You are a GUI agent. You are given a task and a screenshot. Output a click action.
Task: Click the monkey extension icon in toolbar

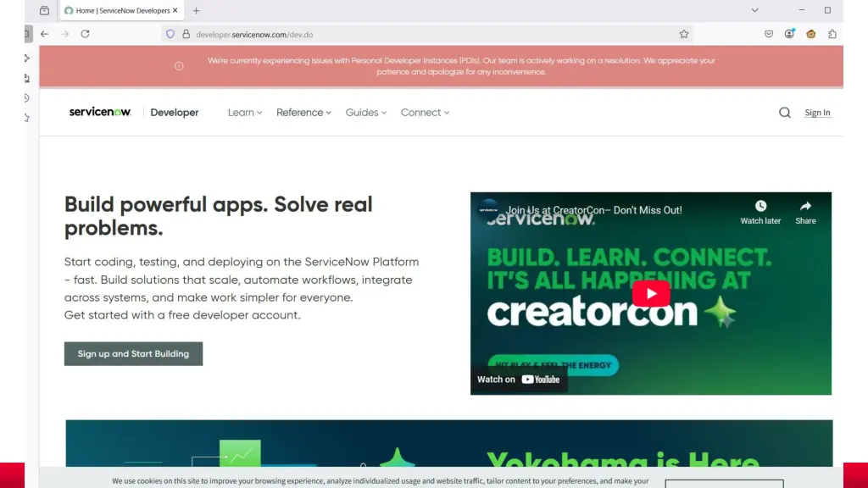pos(811,34)
